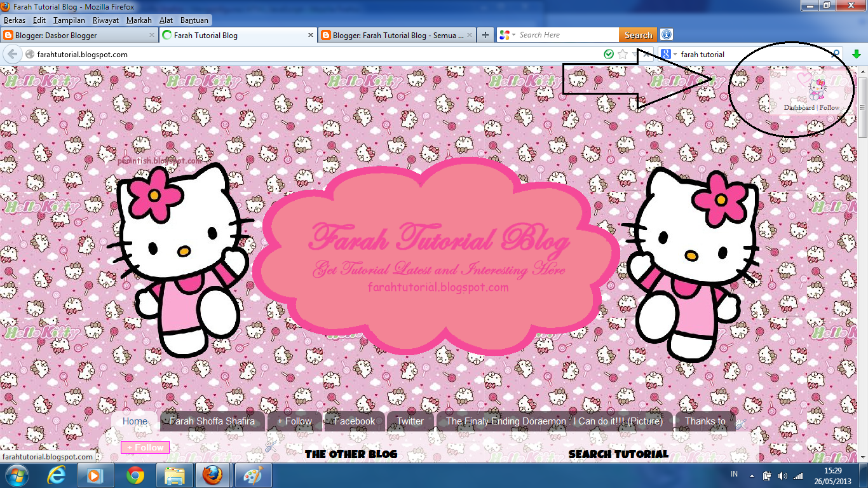868x488 pixels.
Task: Open the Bantuan menu
Action: pos(194,20)
